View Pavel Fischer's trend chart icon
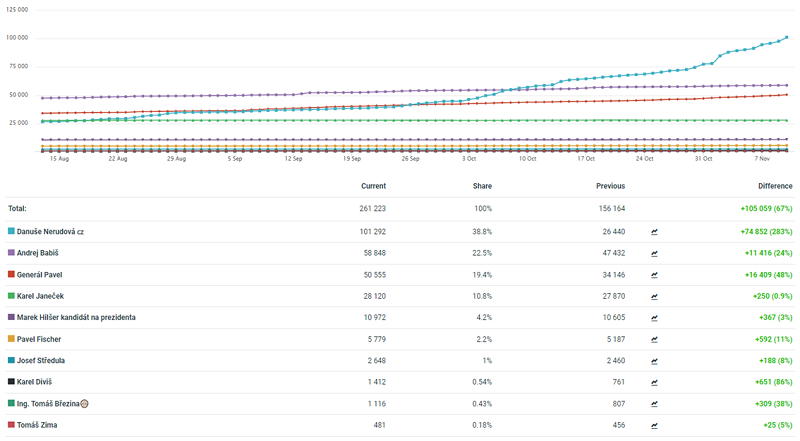Screen dimensions: 800x441 [x=654, y=339]
